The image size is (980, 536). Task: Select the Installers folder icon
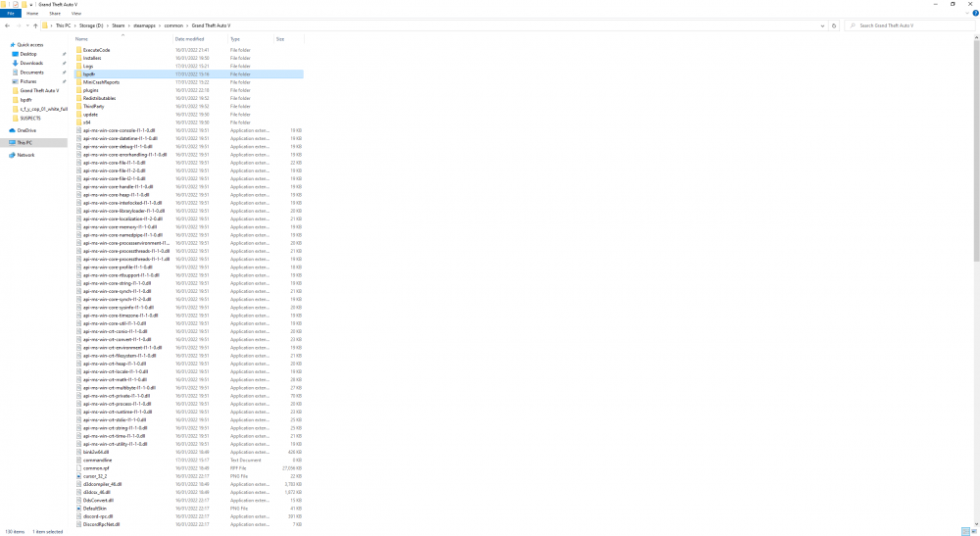78,58
